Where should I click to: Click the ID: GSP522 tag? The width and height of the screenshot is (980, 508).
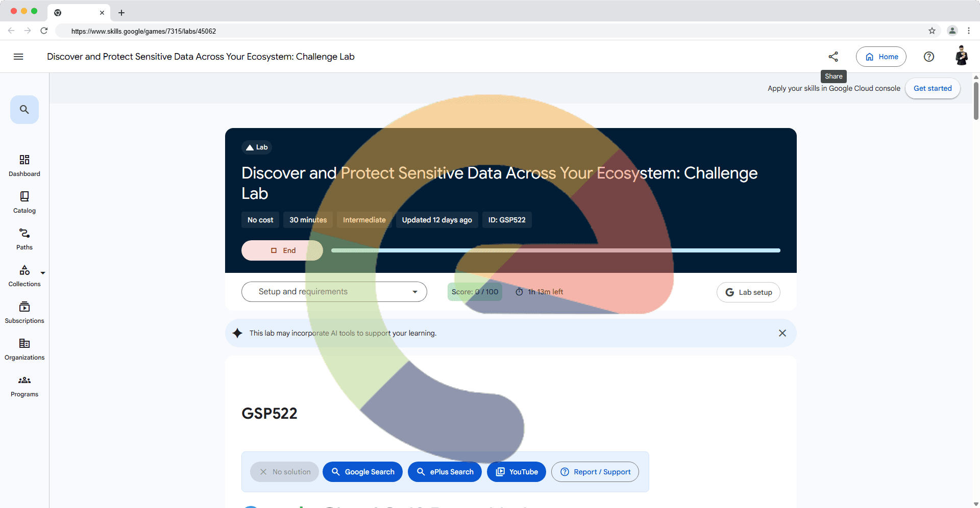pyautogui.click(x=507, y=220)
